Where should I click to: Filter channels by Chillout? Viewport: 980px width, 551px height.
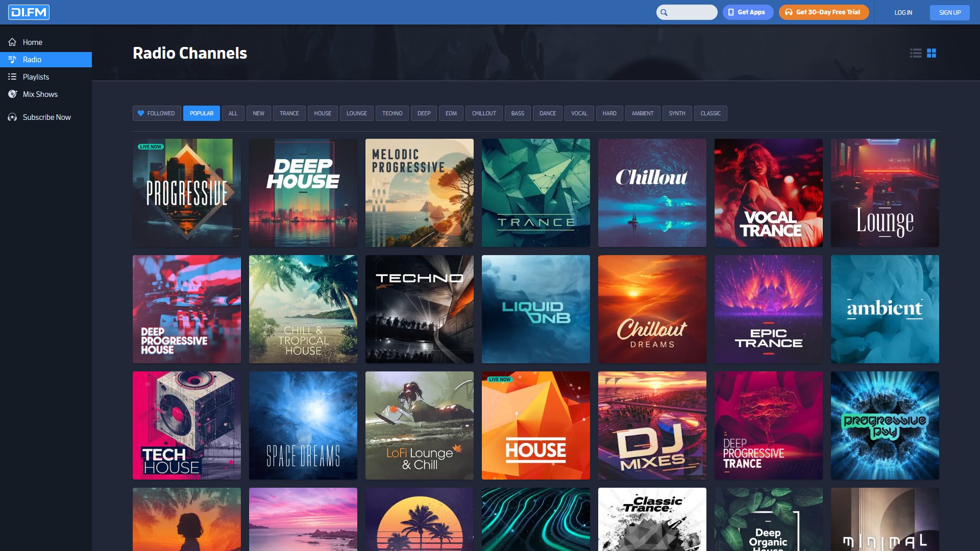(x=484, y=113)
